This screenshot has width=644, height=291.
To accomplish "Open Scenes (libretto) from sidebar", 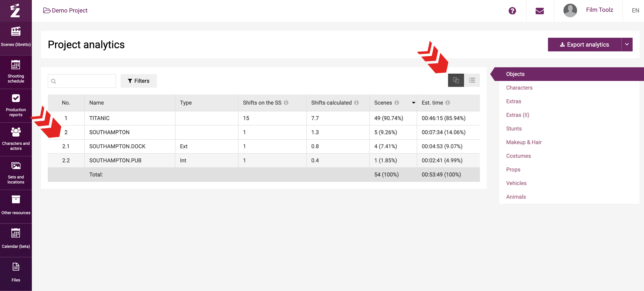I will 16,37.
